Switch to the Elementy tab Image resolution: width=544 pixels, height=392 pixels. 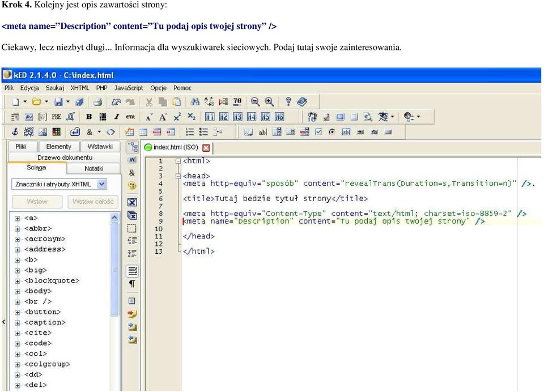click(58, 146)
